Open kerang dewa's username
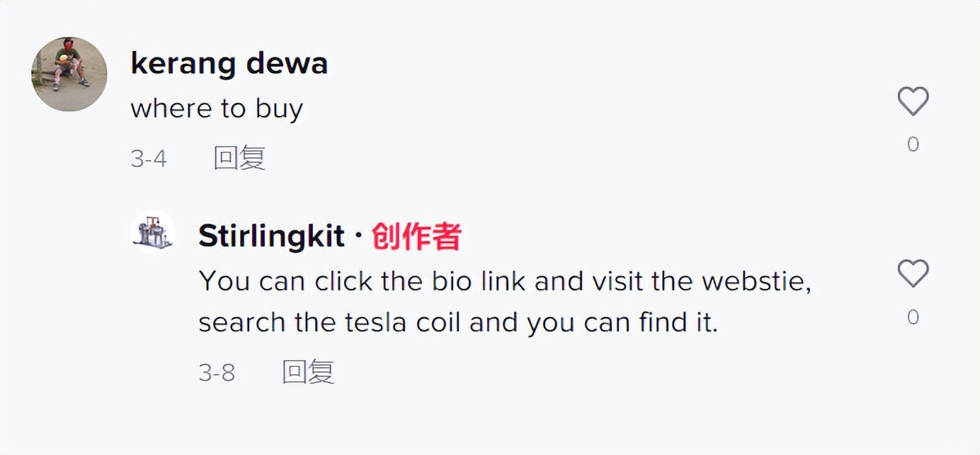Screen dimensions: 980x455 pos(229,62)
